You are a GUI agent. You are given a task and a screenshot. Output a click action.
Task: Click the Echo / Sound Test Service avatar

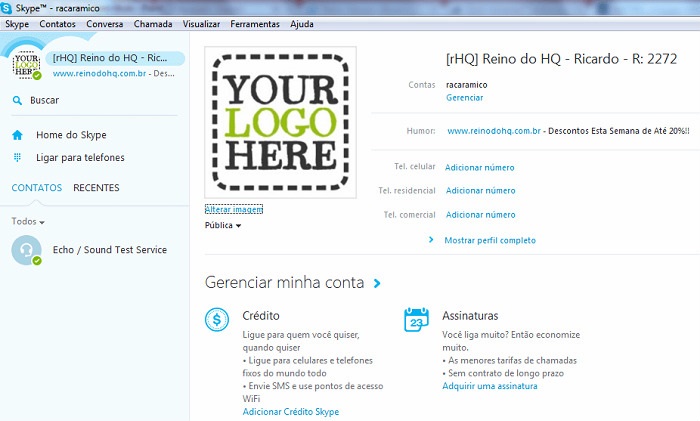(26, 250)
